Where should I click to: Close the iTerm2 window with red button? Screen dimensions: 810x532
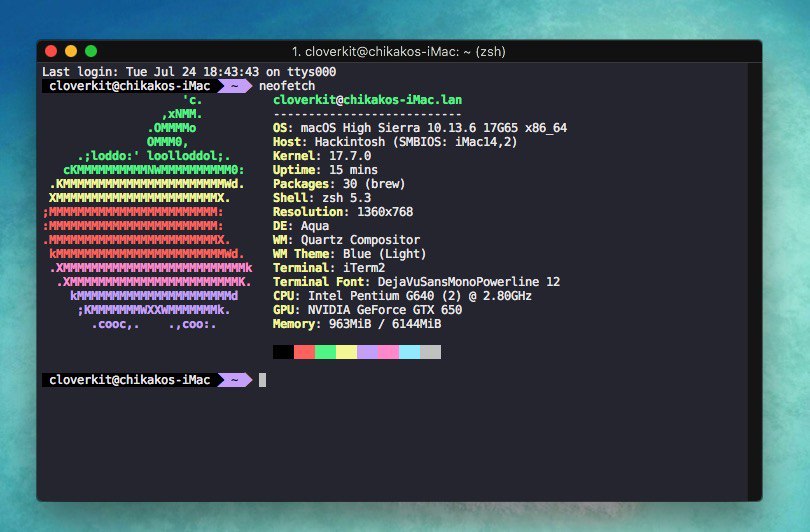[51, 51]
